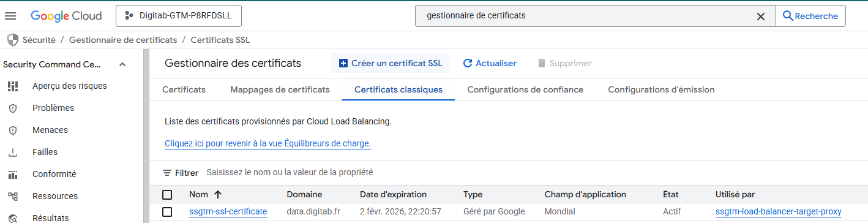Click the Failles download-style icon
The width and height of the screenshot is (868, 223).
[x=12, y=152]
